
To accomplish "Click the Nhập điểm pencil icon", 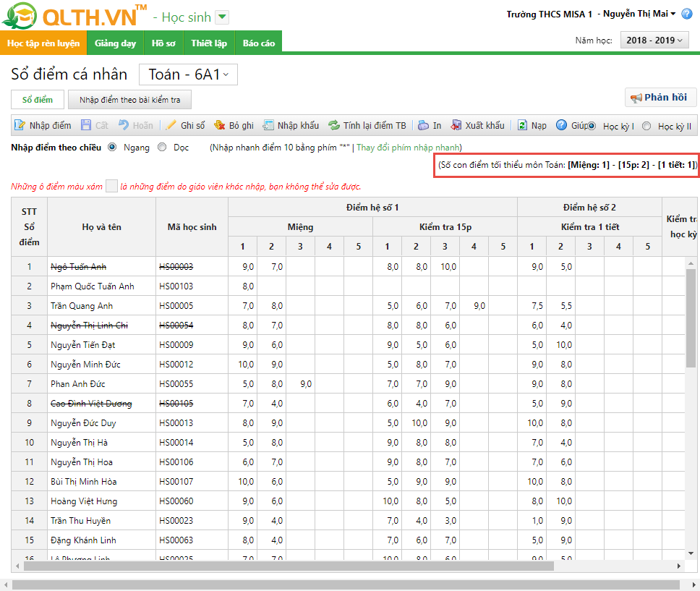I will [x=20, y=125].
